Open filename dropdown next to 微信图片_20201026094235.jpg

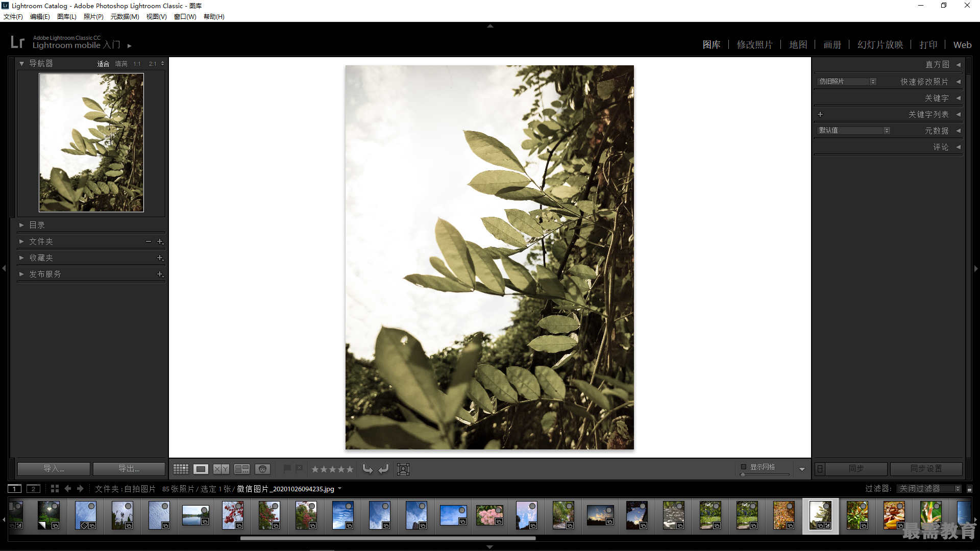[339, 489]
